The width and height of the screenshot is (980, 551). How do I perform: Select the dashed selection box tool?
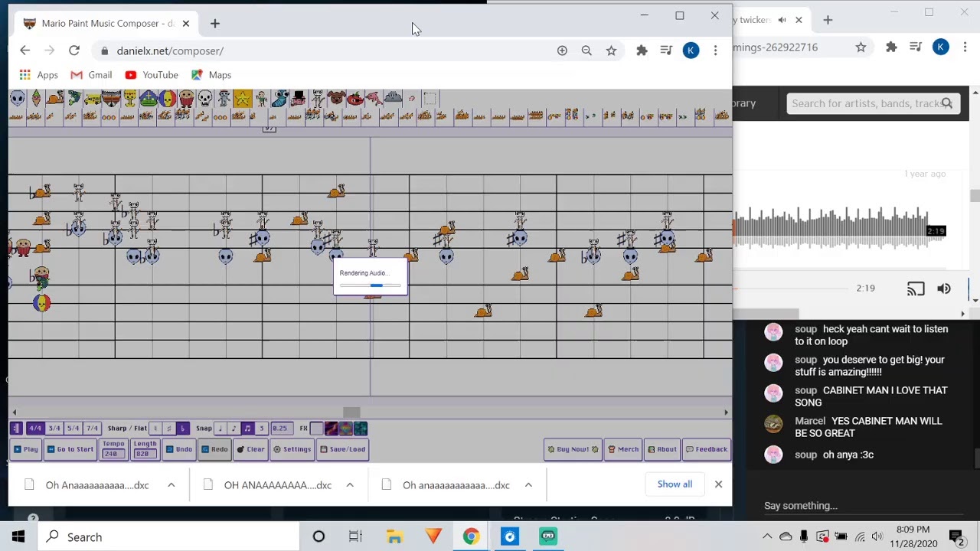click(x=430, y=98)
